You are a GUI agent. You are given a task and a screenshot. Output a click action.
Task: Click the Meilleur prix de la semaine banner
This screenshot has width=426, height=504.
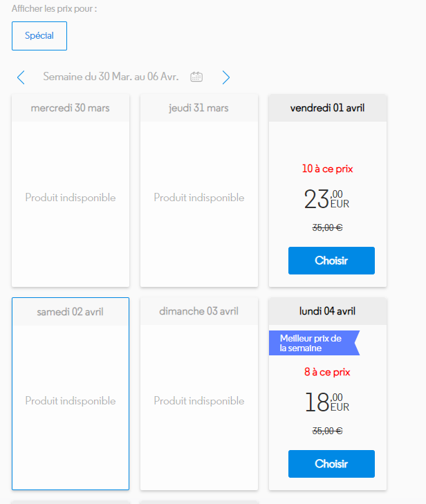pos(312,343)
